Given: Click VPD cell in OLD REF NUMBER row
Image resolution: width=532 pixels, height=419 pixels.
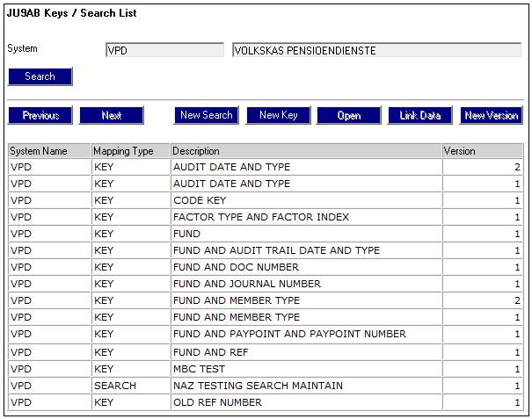Looking at the screenshot, I should [x=49, y=402].
